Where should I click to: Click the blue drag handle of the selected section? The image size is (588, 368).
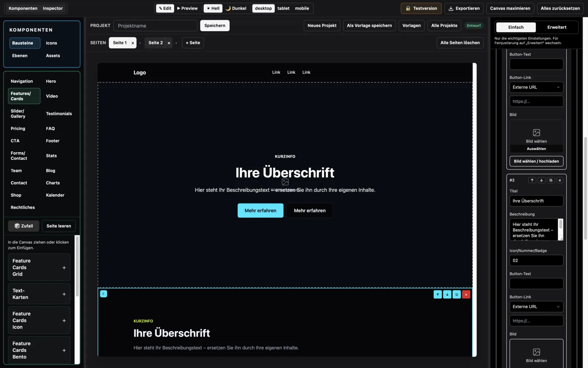(x=104, y=294)
